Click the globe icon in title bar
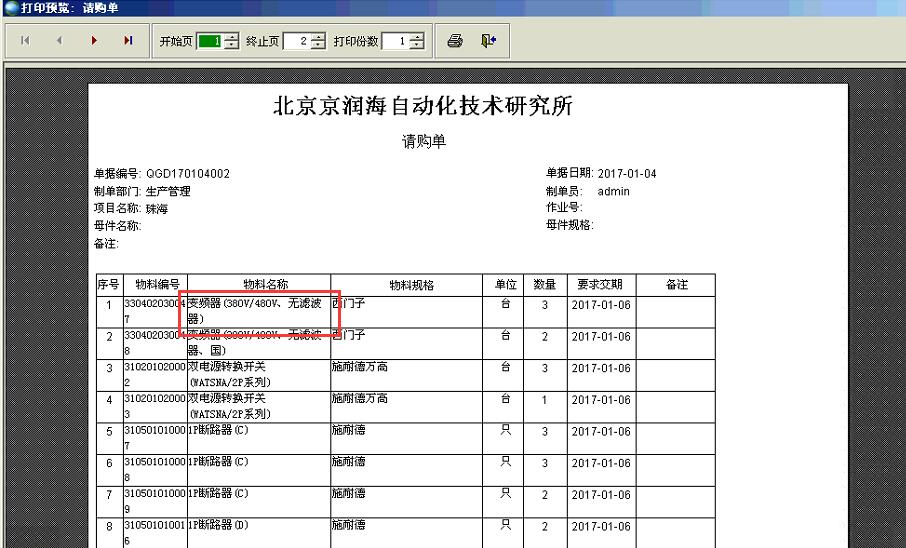Viewport: 906px width, 548px height. 9,7
